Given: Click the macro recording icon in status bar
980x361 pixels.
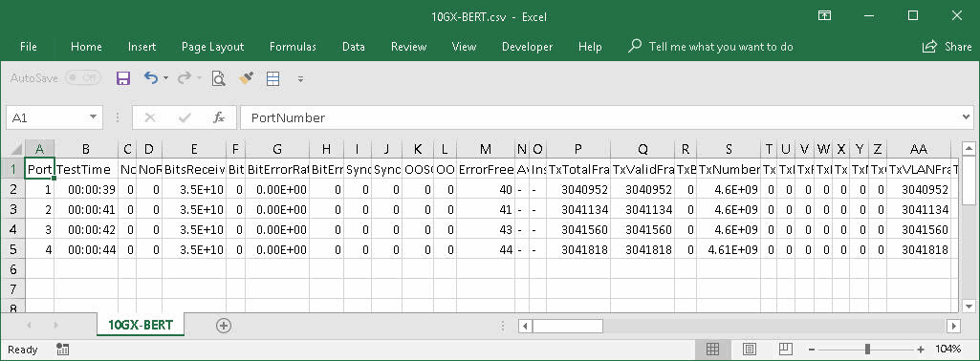Looking at the screenshot, I should tap(62, 350).
